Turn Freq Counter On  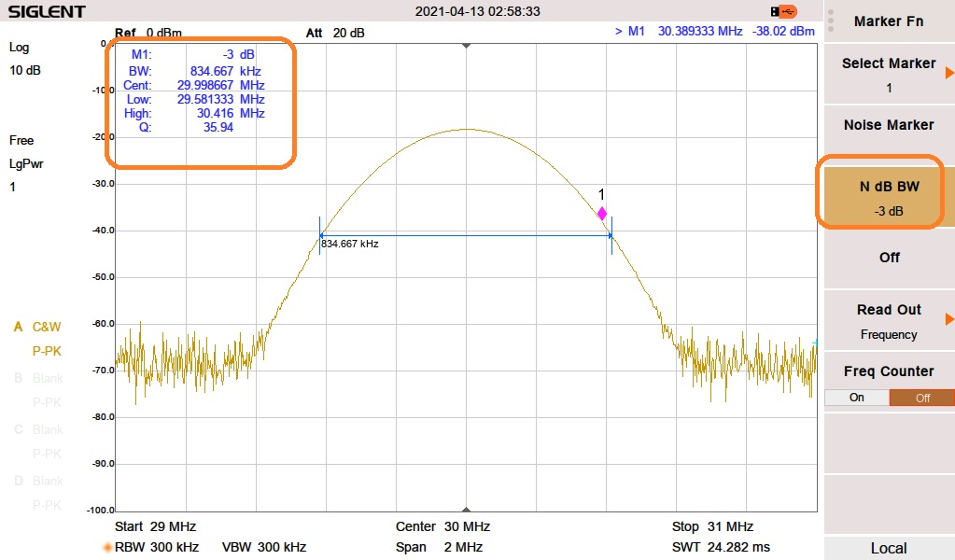[x=856, y=398]
